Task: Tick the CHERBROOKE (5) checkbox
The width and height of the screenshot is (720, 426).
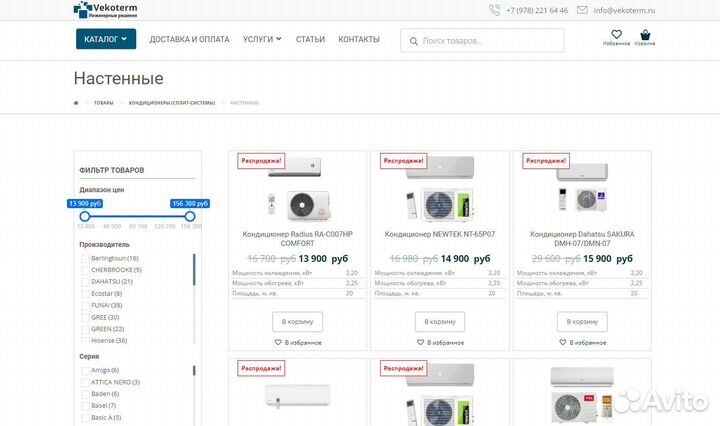Action: pos(85,270)
